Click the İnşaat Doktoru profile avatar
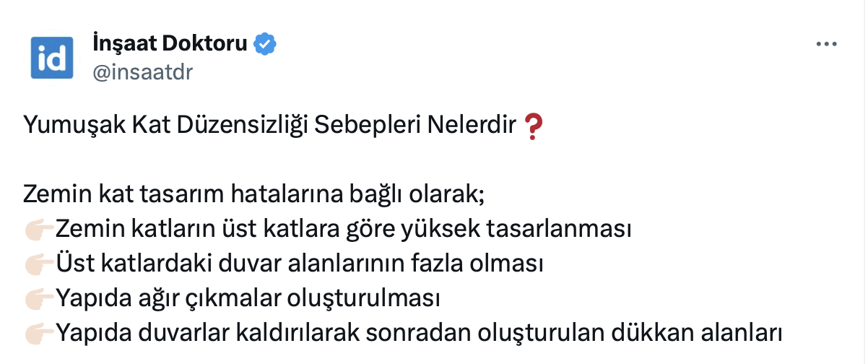 (x=52, y=57)
